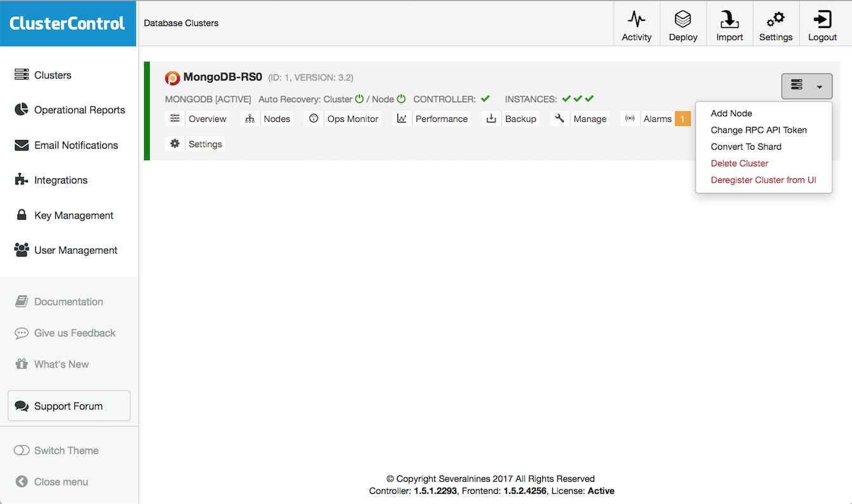Open the Activity pulse icon

coord(637,19)
